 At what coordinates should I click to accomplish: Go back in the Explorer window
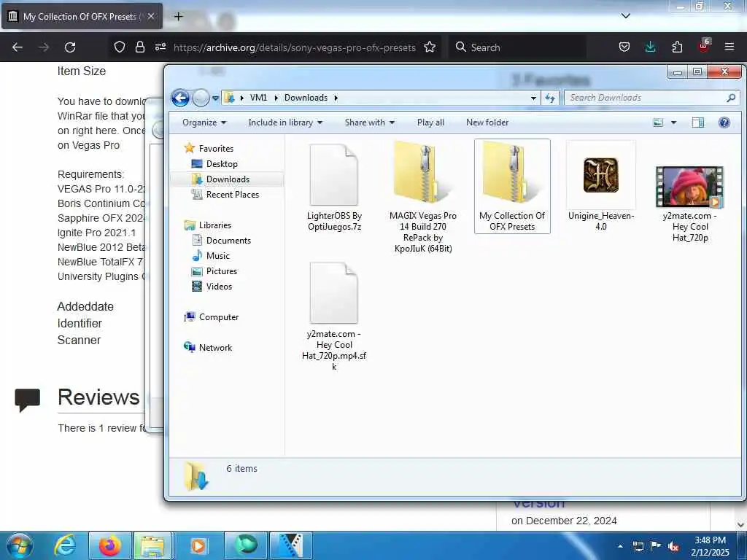coord(180,98)
